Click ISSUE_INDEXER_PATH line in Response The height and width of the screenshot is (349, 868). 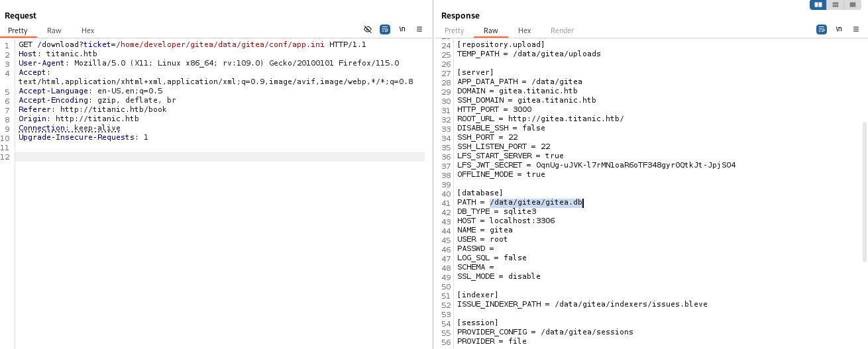coord(582,304)
